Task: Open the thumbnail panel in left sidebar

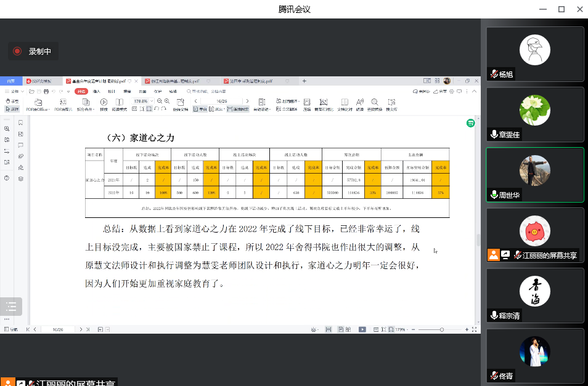Action: pyautogui.click(x=20, y=134)
